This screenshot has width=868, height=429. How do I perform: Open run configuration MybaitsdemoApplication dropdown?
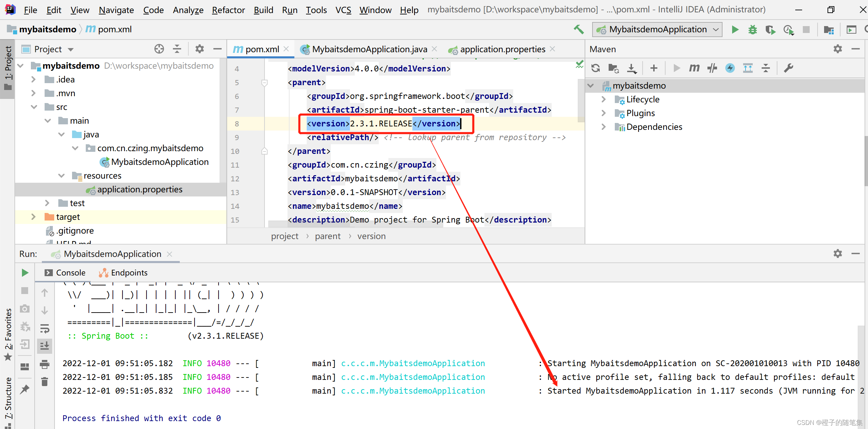click(x=657, y=30)
